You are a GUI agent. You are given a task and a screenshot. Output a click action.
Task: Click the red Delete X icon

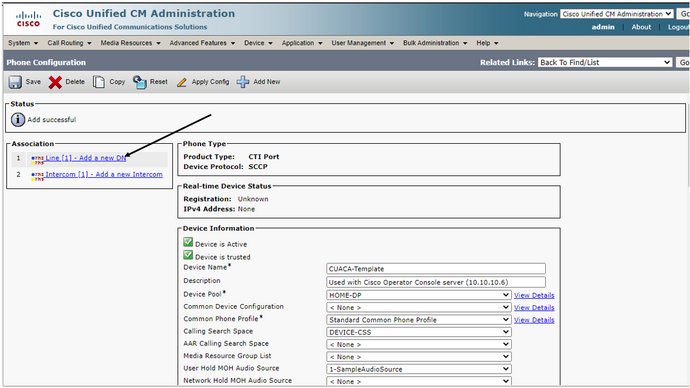click(x=55, y=82)
